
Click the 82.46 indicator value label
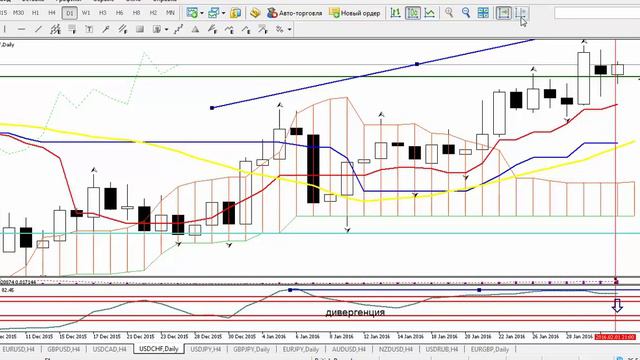tap(8, 290)
